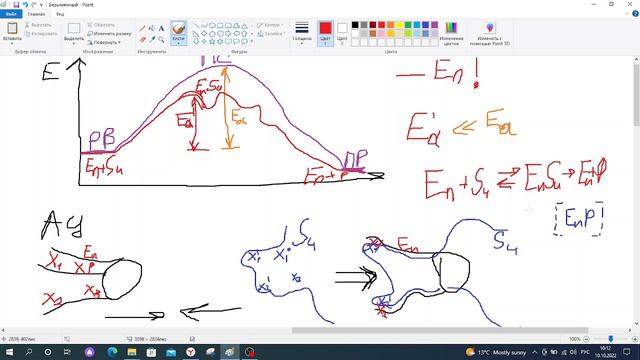This screenshot has width=640, height=360.
Task: Click the horizontal scrollbar thumb
Action: click(440, 330)
